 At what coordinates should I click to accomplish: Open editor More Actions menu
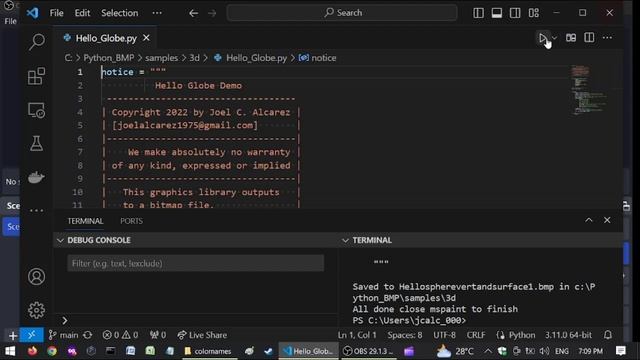coord(607,38)
